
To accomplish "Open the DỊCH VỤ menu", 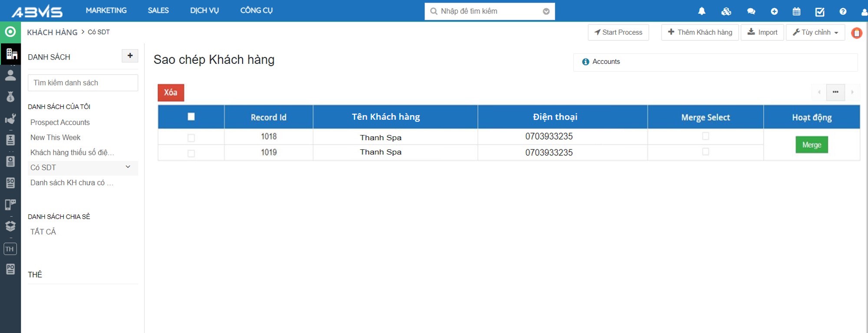I will pos(204,10).
